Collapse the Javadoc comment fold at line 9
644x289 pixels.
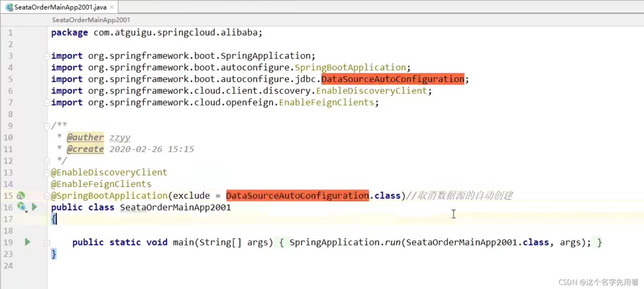[47, 126]
